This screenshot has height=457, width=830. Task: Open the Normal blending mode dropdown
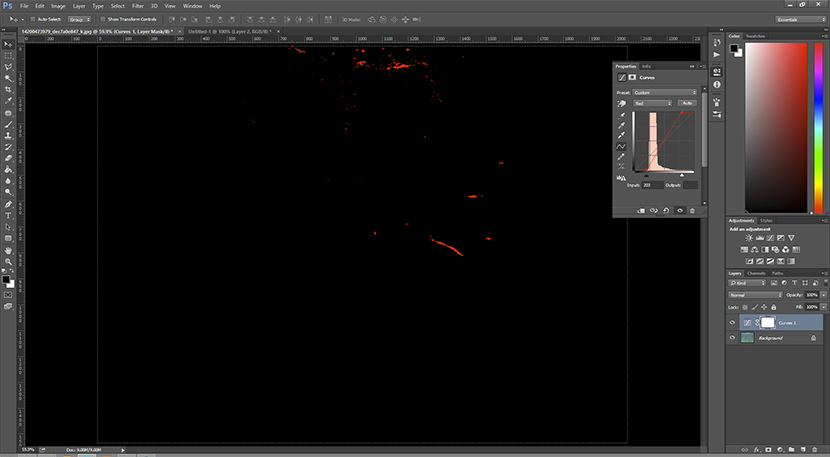[753, 296]
